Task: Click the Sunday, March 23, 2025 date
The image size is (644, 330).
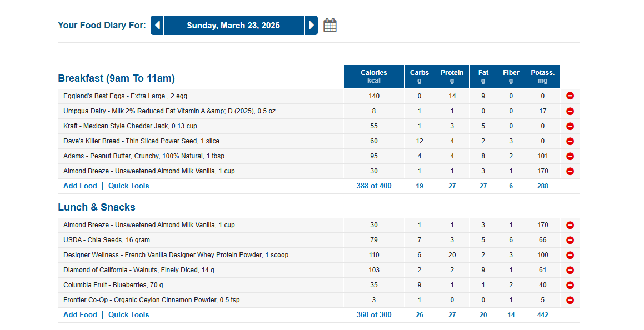Action: coord(234,26)
